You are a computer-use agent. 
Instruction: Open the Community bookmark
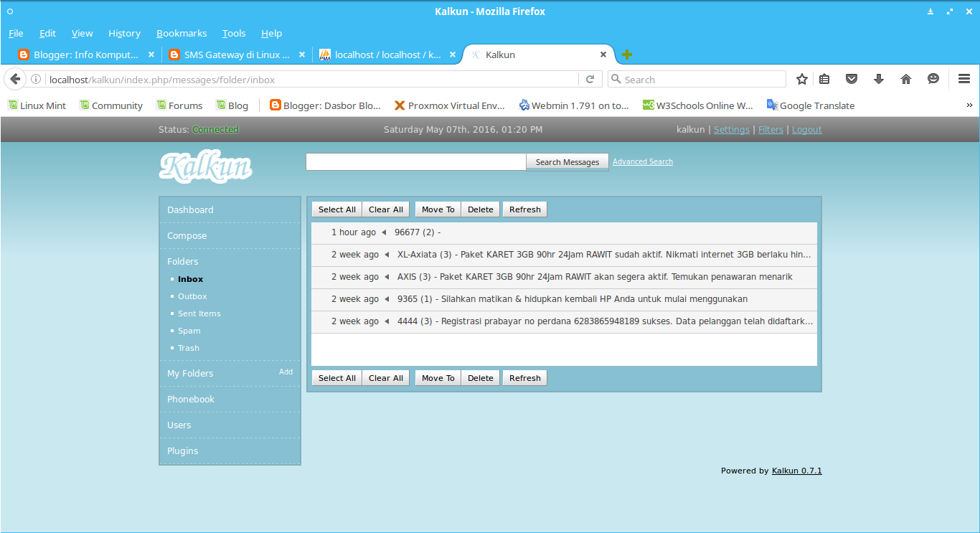coord(111,105)
